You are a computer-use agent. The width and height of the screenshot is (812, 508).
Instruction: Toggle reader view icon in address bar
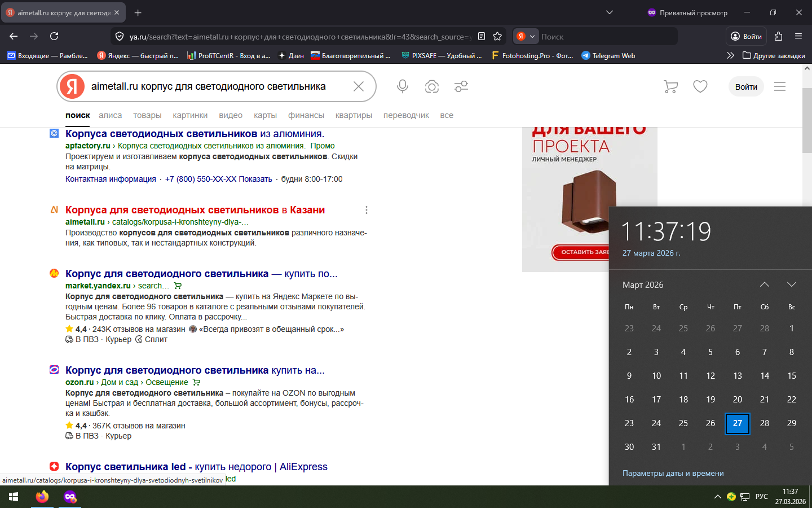click(x=482, y=36)
